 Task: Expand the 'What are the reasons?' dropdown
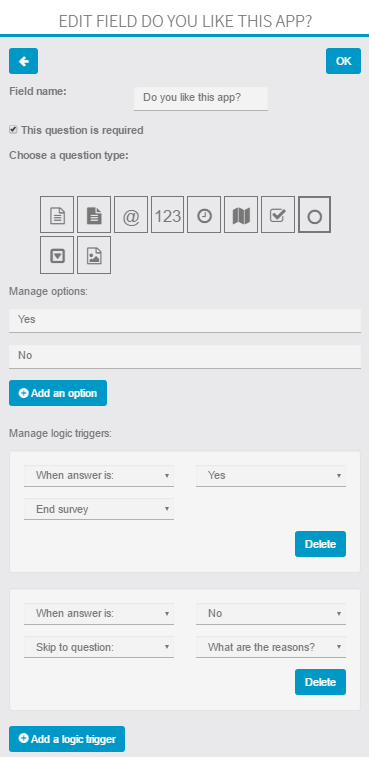(271, 647)
